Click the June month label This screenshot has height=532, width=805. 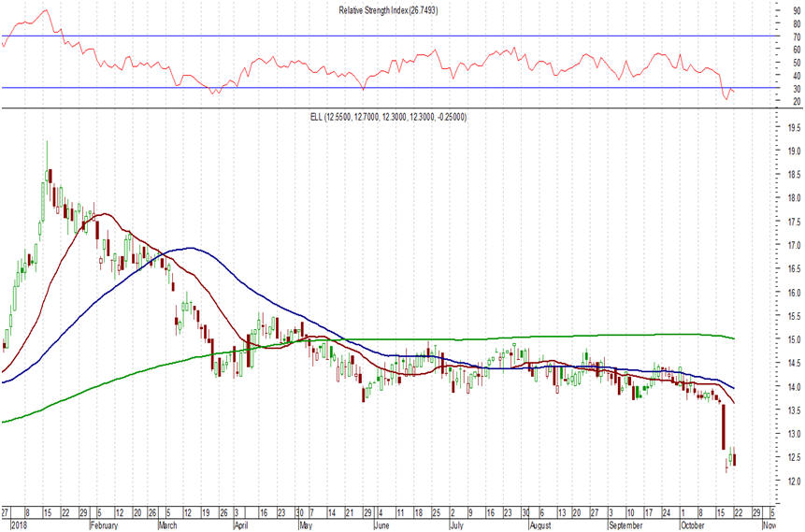381,526
